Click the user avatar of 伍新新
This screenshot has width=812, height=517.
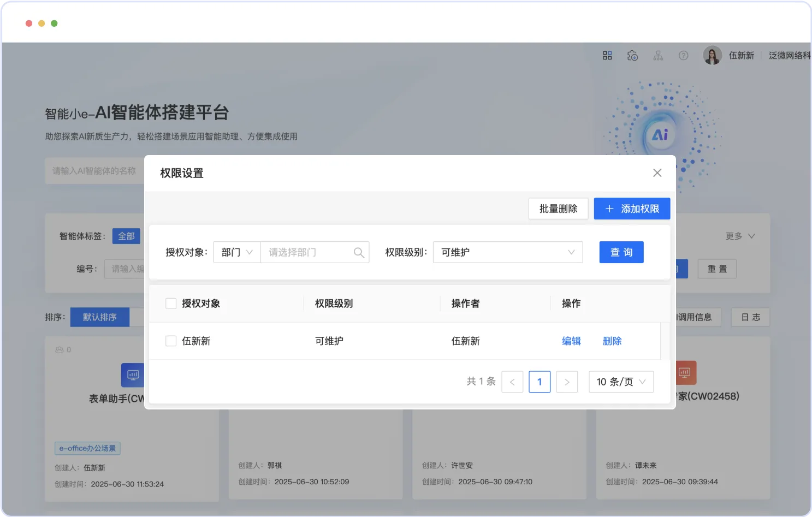712,55
